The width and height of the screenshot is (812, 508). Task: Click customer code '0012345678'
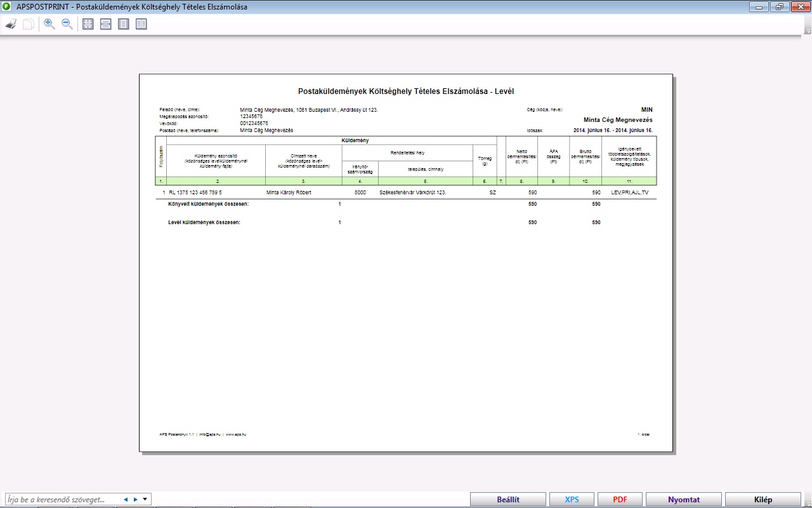tap(254, 123)
